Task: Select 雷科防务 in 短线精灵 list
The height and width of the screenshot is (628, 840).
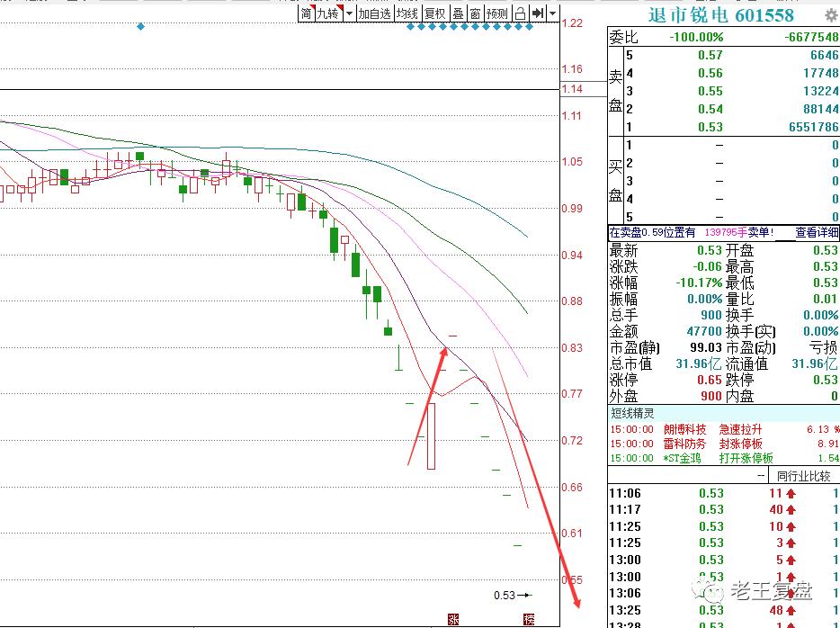Action: coord(684,444)
